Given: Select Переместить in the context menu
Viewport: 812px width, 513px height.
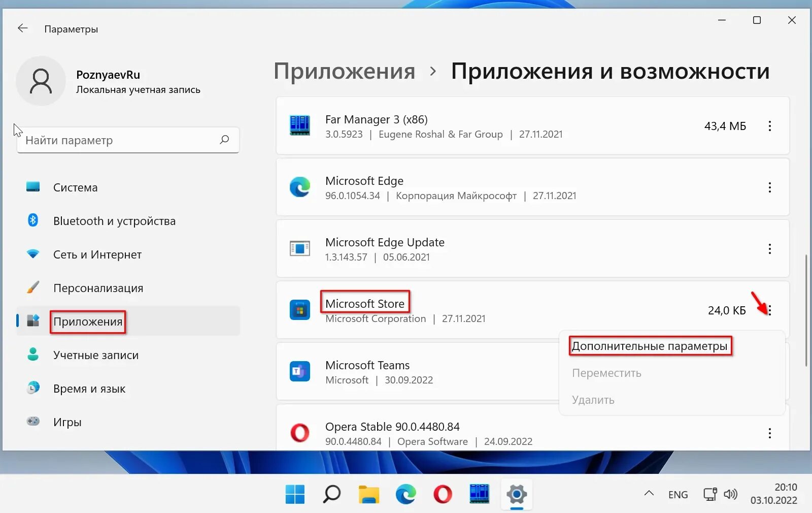Looking at the screenshot, I should point(606,373).
